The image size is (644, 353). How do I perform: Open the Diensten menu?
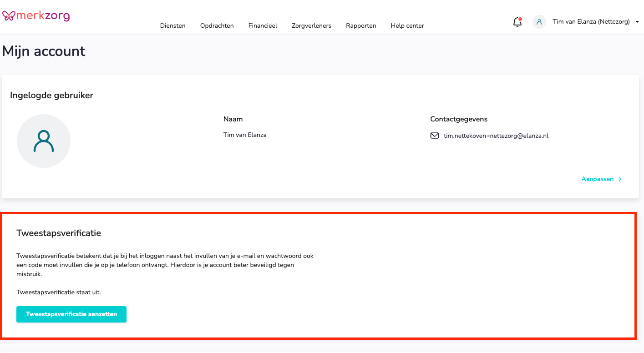[172, 26]
